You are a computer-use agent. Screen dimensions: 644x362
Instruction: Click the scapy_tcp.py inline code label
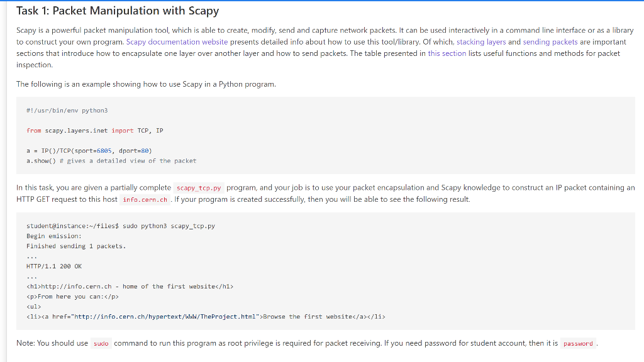(x=199, y=188)
